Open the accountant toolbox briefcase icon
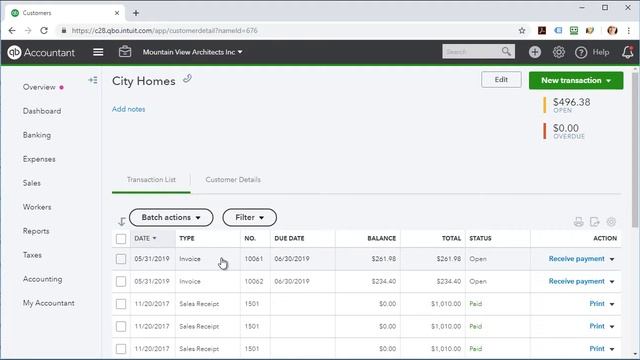Viewport: 640px width, 360px height. click(125, 52)
